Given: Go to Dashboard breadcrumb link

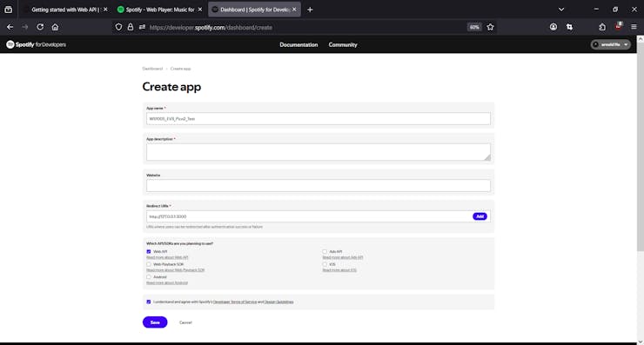Looking at the screenshot, I should point(152,69).
